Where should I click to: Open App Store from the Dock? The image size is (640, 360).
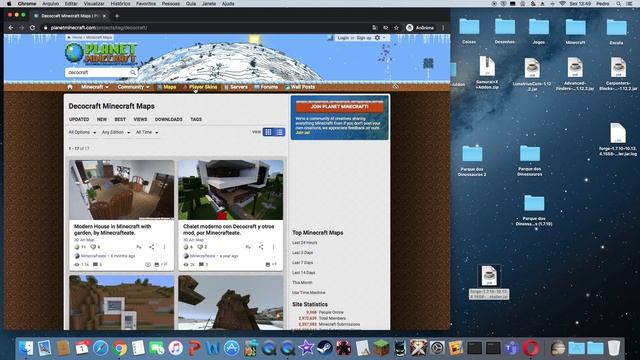[x=232, y=348]
